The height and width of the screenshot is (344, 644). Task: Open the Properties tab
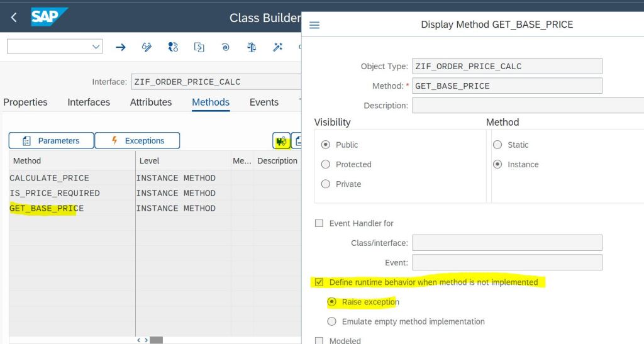pos(25,103)
